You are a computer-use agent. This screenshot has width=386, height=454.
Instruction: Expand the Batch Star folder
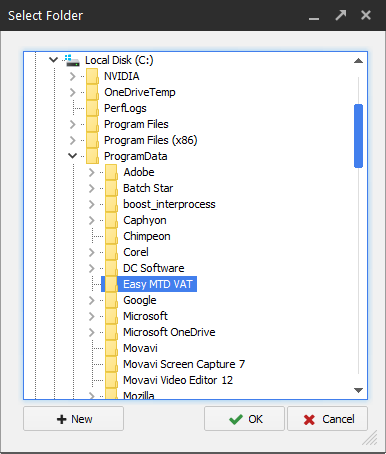click(92, 188)
